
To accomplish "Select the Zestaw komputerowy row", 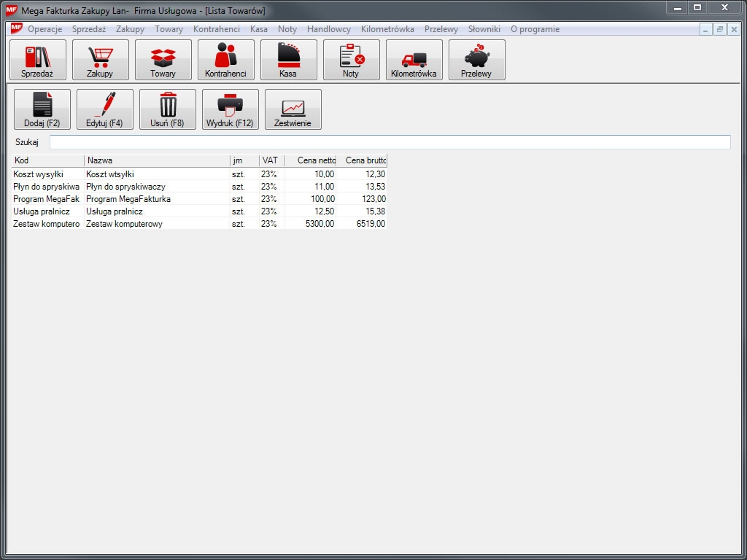I will click(x=124, y=224).
